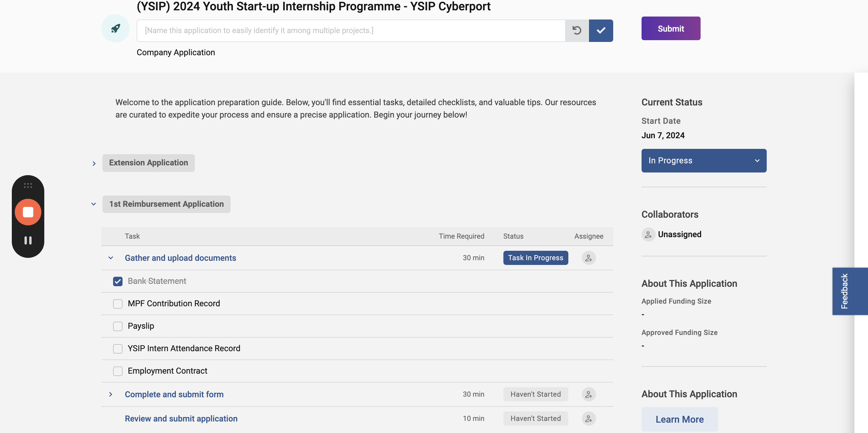
Task: Collapse Gather and upload documents task
Action: click(x=110, y=258)
